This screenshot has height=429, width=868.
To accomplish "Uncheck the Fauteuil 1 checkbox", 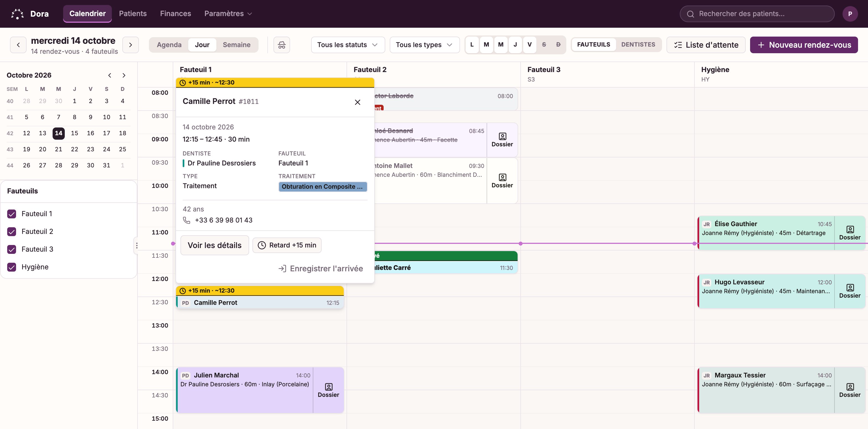I will [x=12, y=214].
